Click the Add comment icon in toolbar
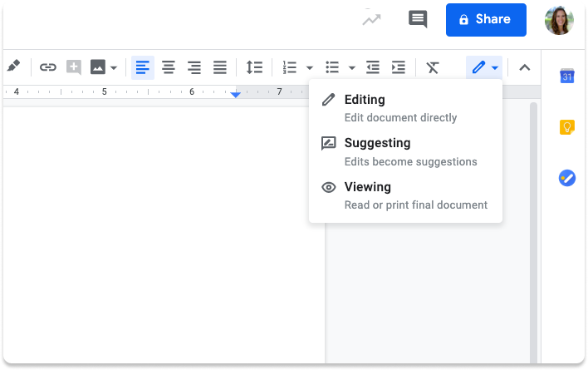588x370 pixels. (74, 67)
